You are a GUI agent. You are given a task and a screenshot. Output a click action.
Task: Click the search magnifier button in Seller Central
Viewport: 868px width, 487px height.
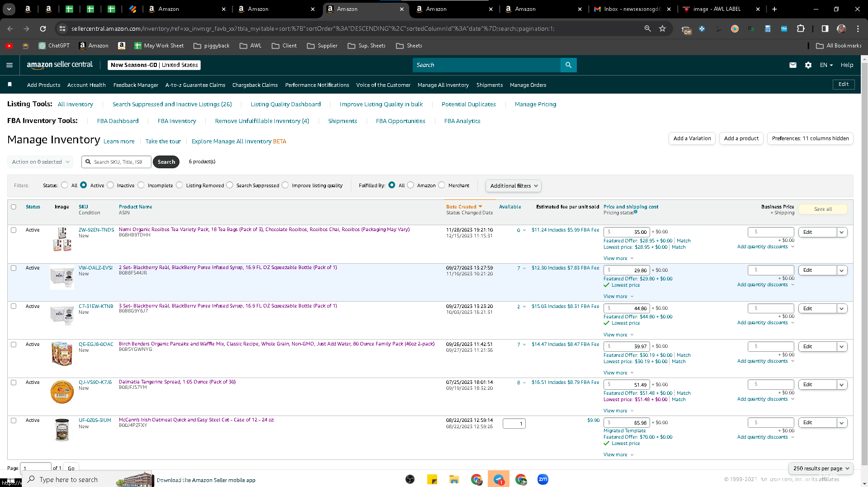(568, 65)
